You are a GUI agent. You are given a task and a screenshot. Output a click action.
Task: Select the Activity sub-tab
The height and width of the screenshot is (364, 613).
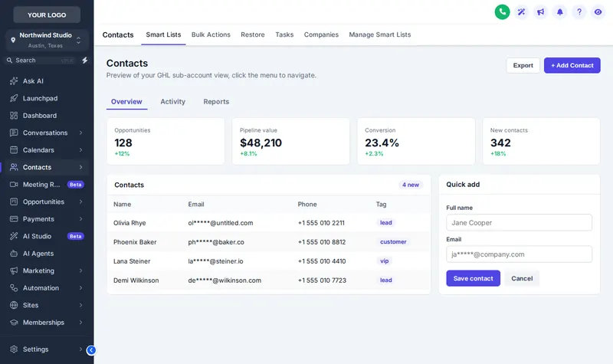(173, 102)
